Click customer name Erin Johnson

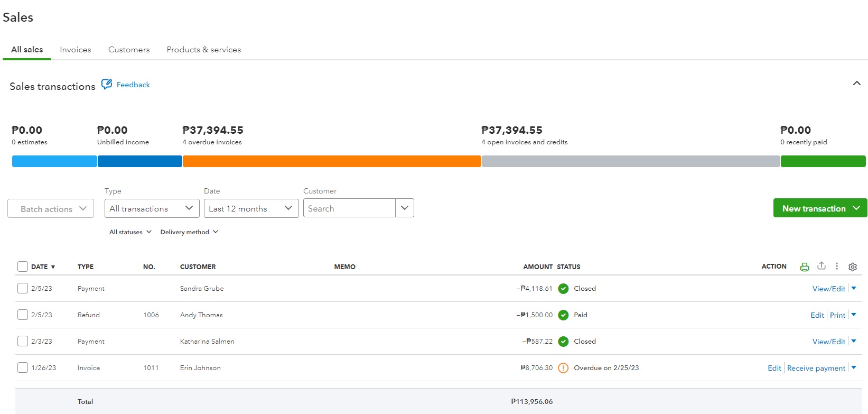point(200,368)
